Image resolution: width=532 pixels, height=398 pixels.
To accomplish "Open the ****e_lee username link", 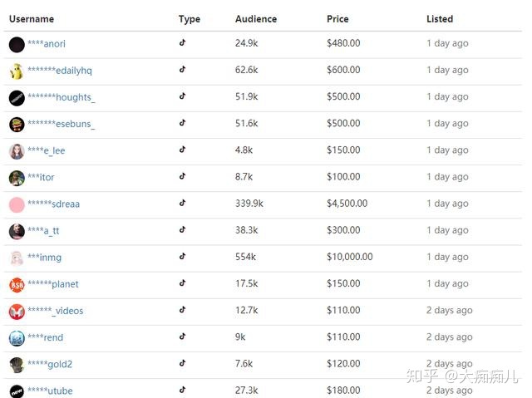I will [47, 150].
